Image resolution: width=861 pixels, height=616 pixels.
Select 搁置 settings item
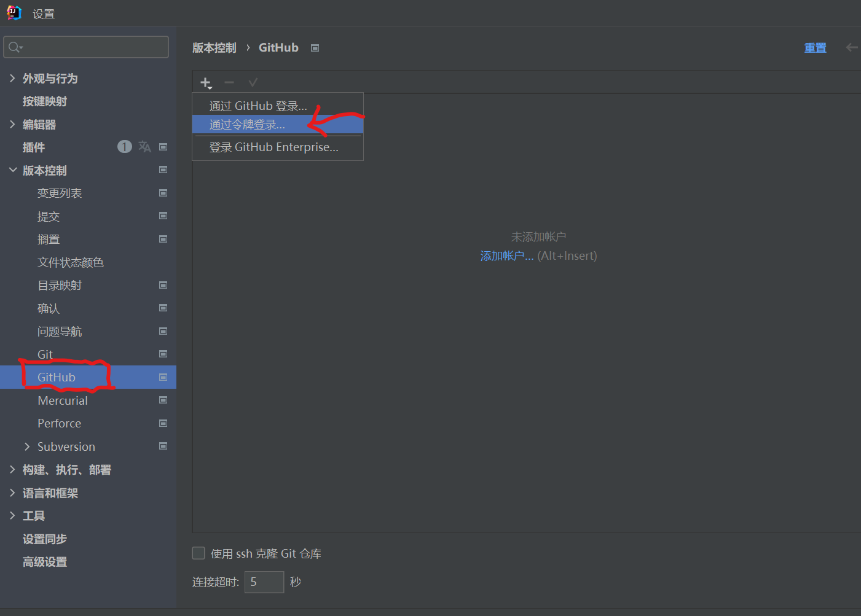coord(49,240)
